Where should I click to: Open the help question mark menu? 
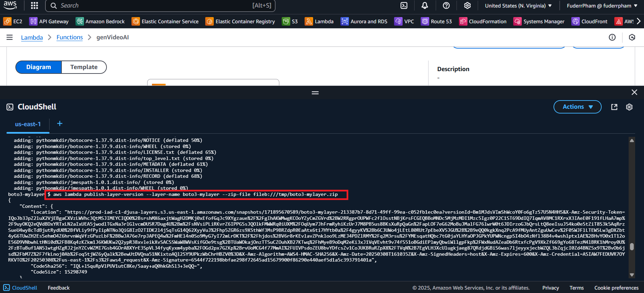446,5
